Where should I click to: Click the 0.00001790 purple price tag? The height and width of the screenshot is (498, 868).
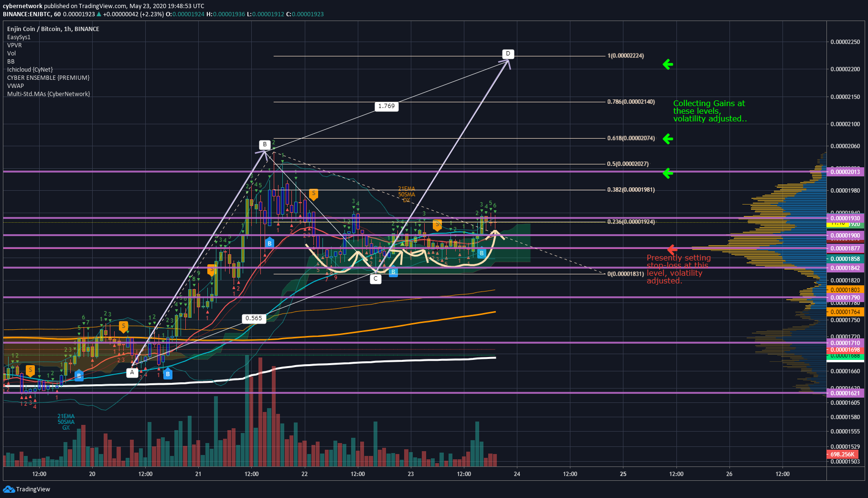pos(845,298)
